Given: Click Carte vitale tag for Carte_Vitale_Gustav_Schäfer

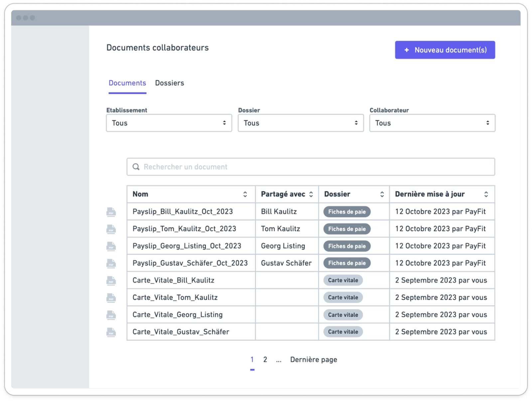Looking at the screenshot, I should [x=343, y=332].
